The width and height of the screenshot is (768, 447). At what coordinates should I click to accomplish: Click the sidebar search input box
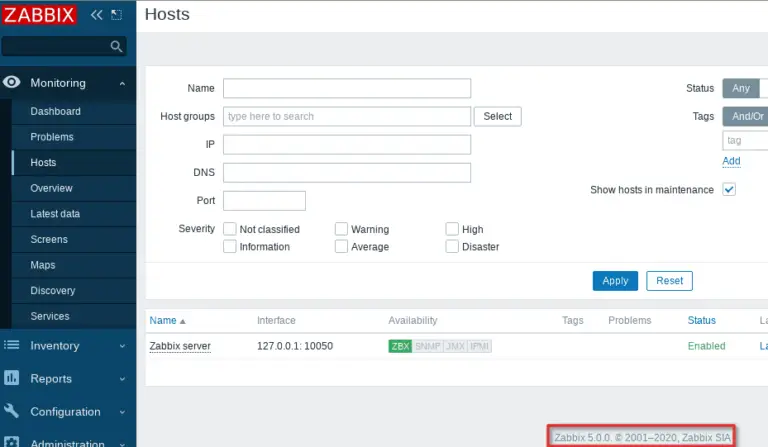[x=64, y=47]
